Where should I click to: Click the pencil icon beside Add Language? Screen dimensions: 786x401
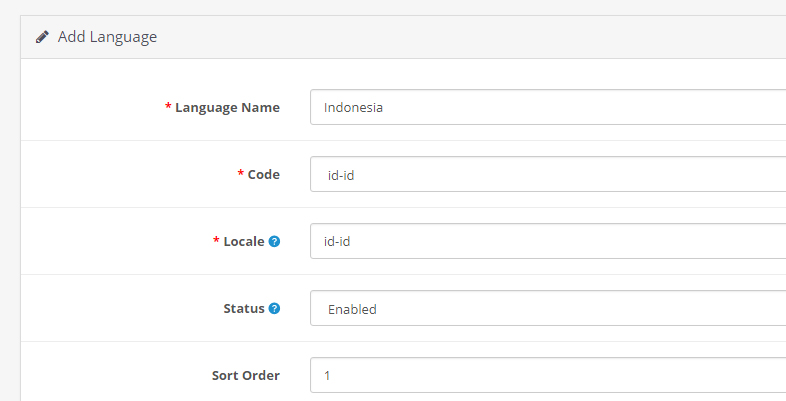42,37
